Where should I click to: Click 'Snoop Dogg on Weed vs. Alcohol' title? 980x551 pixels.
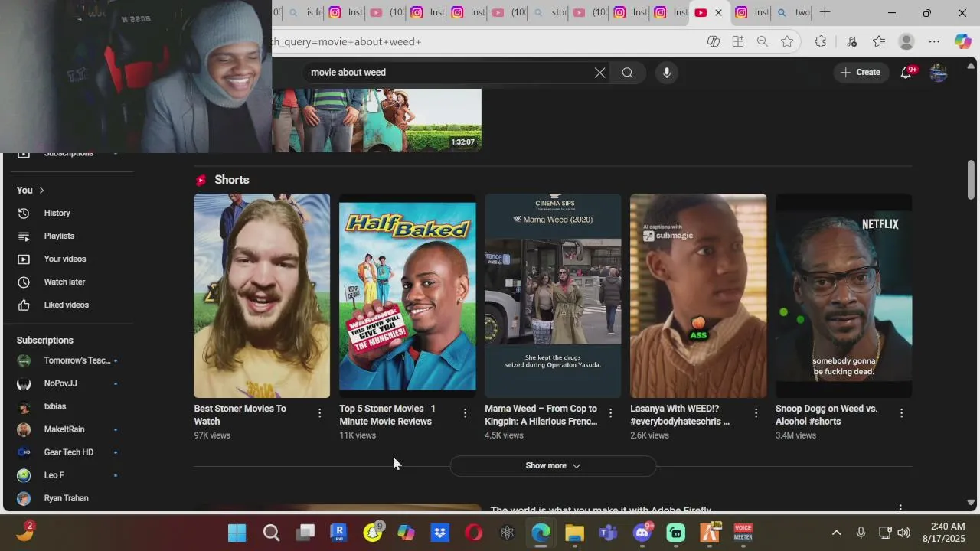coord(827,415)
